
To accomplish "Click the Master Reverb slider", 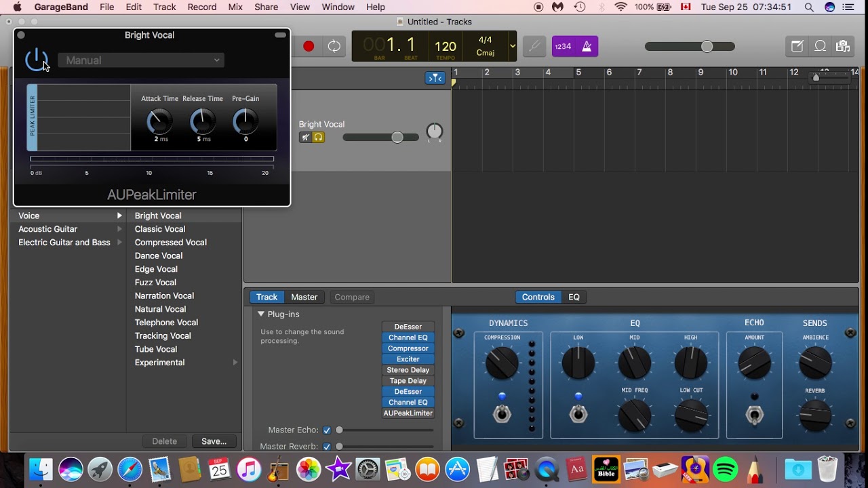I will coord(384,447).
